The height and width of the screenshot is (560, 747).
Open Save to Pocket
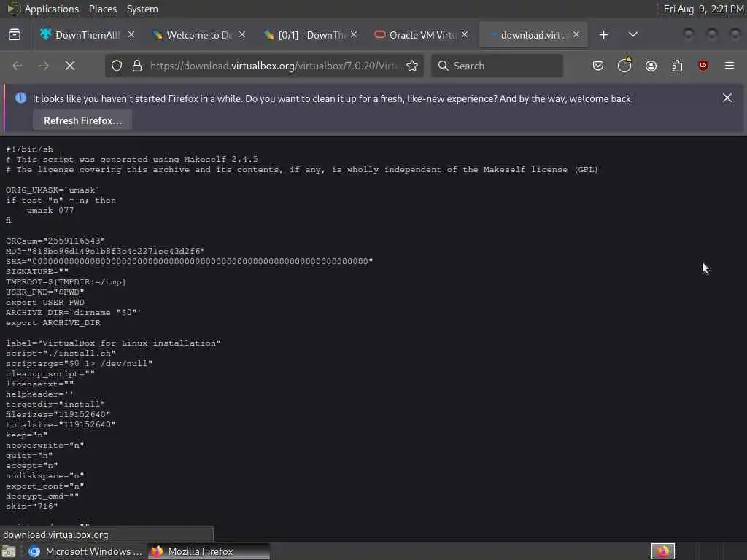(598, 66)
